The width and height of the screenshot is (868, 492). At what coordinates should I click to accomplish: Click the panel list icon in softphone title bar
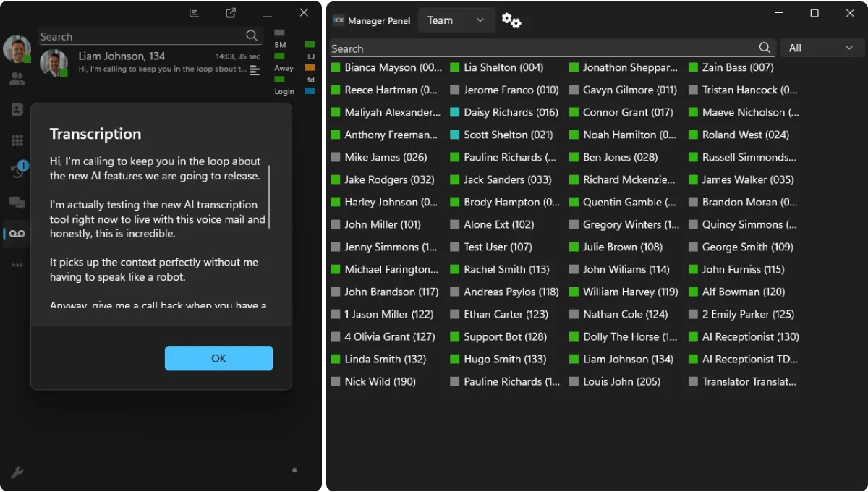click(194, 12)
